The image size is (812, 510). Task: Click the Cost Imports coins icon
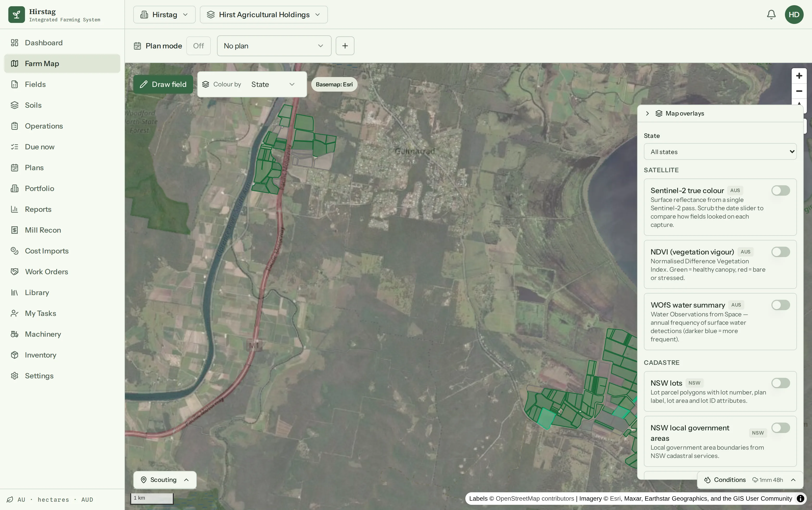click(x=15, y=251)
